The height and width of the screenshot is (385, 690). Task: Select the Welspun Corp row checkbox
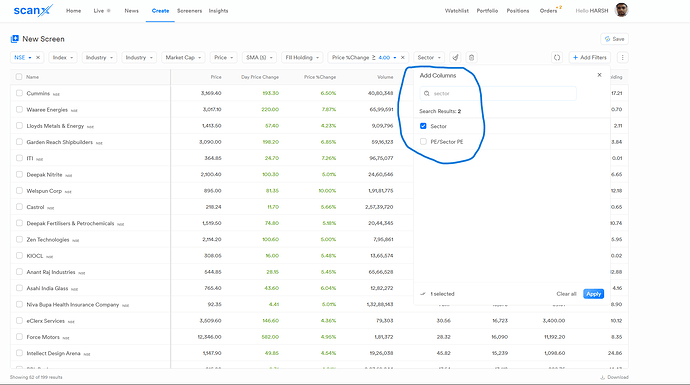click(19, 191)
